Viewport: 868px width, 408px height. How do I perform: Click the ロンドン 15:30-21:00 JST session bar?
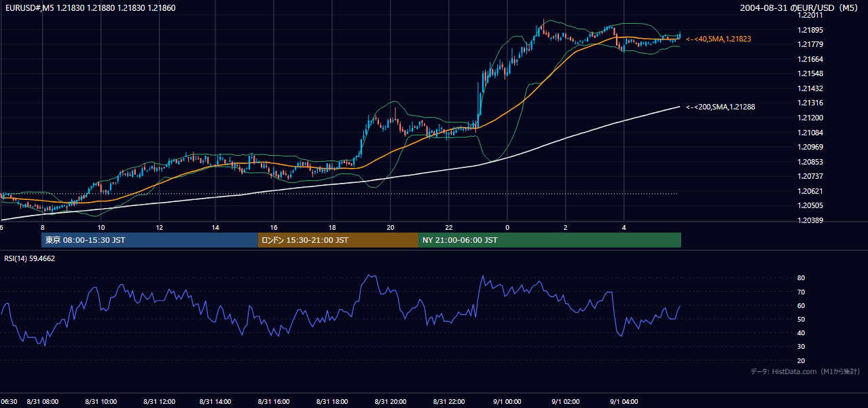coord(338,240)
